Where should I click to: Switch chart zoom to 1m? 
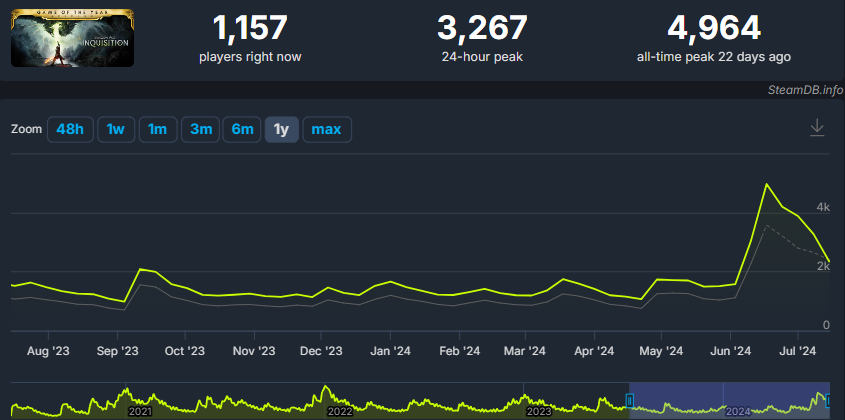(157, 129)
